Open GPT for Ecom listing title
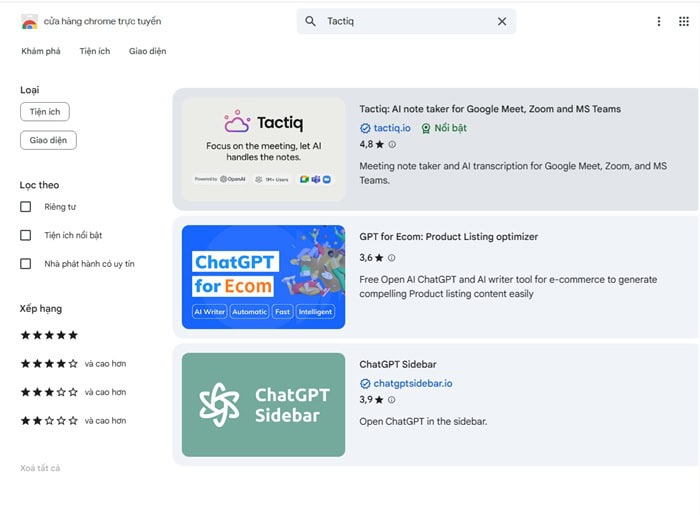Viewport: 700px width, 515px height. (x=449, y=237)
